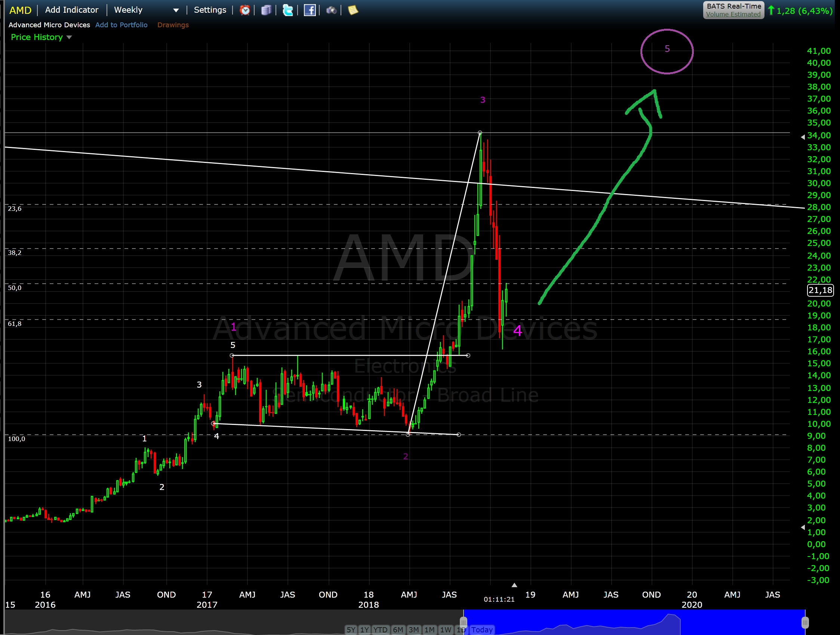Click the Add to Portfolio link
840x635 pixels.
point(121,25)
